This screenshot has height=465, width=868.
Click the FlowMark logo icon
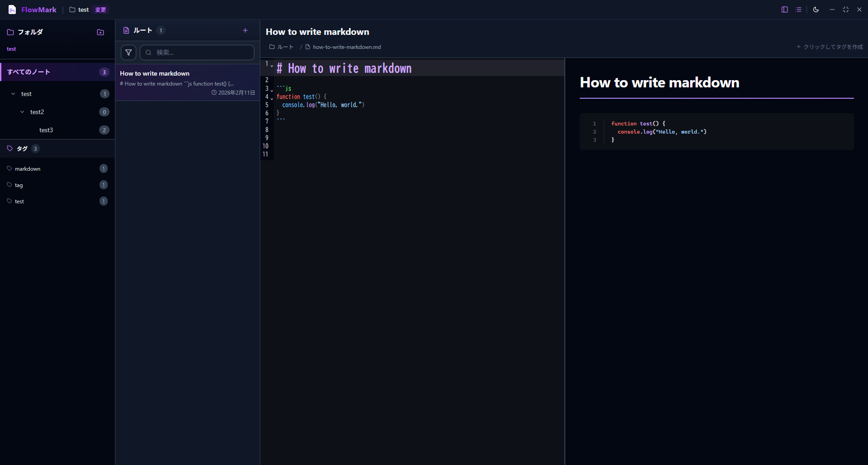coord(12,10)
